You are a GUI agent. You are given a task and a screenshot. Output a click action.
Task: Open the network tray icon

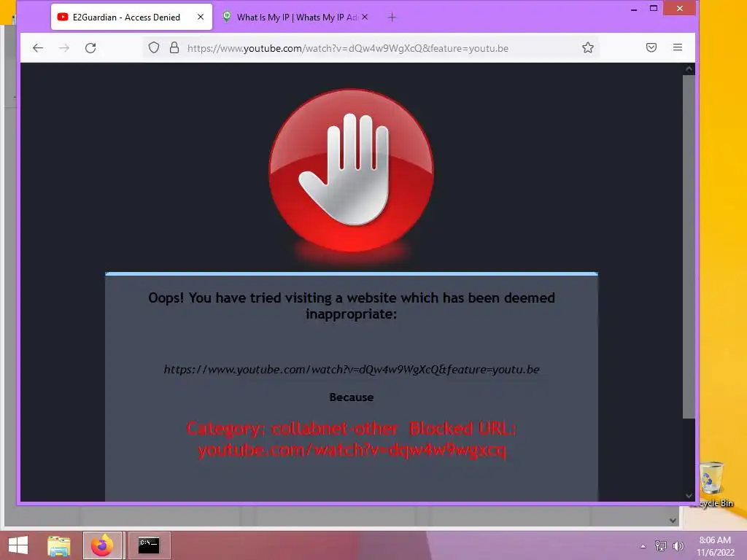660,545
